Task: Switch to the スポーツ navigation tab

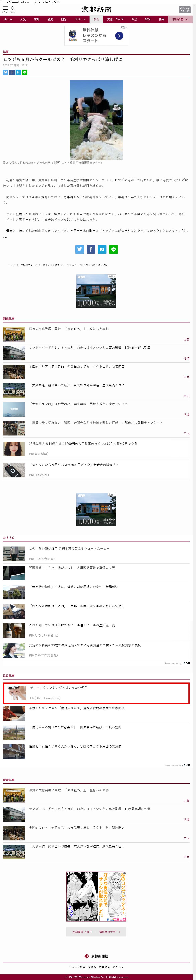Action: pyautogui.click(x=80, y=19)
